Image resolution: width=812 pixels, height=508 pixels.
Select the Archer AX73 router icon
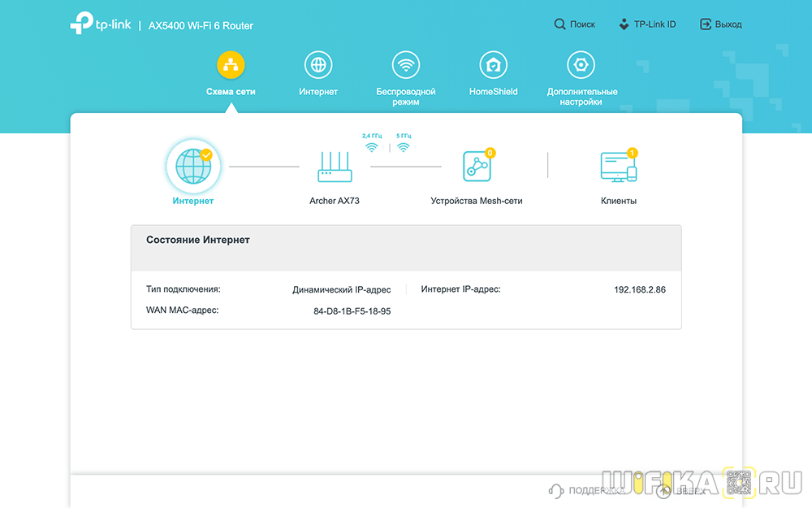334,166
